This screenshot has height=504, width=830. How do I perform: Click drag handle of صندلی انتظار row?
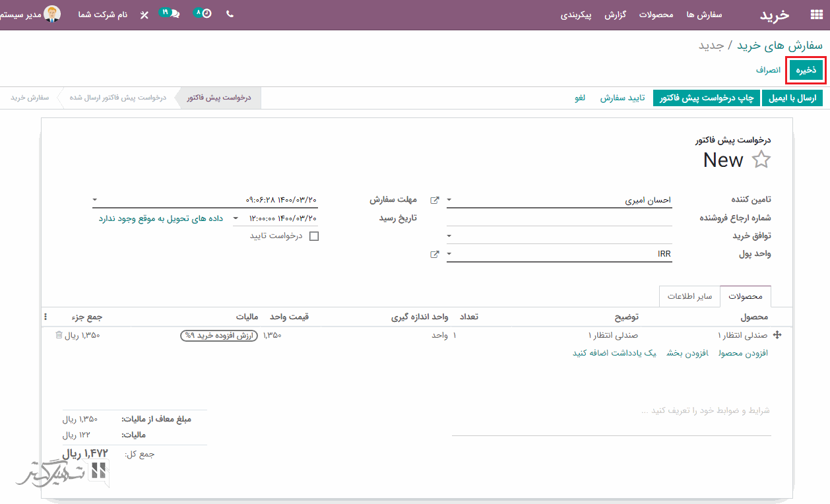point(777,335)
